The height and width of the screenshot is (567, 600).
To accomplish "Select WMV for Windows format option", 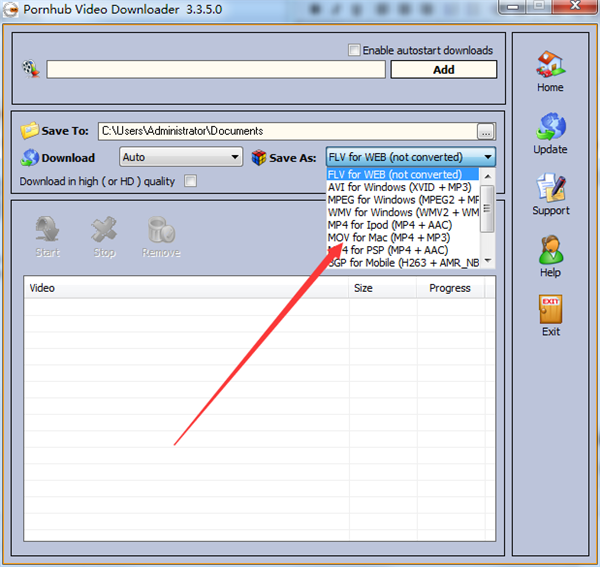I will pyautogui.click(x=403, y=212).
